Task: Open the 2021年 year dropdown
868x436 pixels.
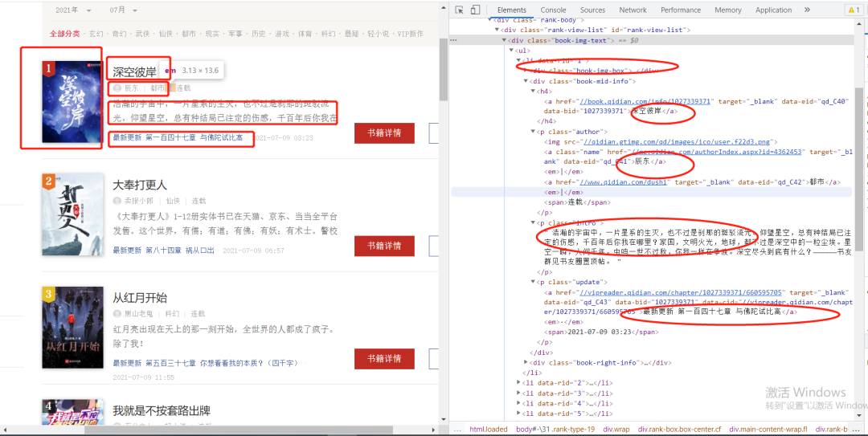Action: coord(73,10)
